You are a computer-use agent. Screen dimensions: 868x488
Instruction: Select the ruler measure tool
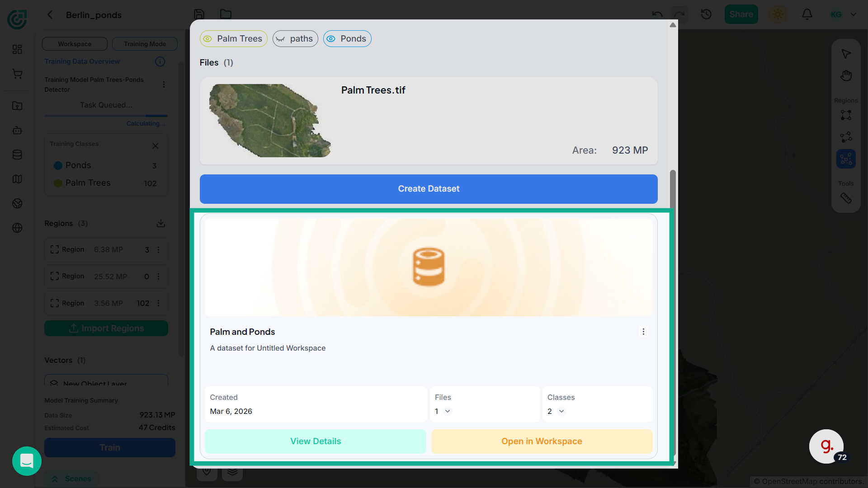(x=846, y=198)
